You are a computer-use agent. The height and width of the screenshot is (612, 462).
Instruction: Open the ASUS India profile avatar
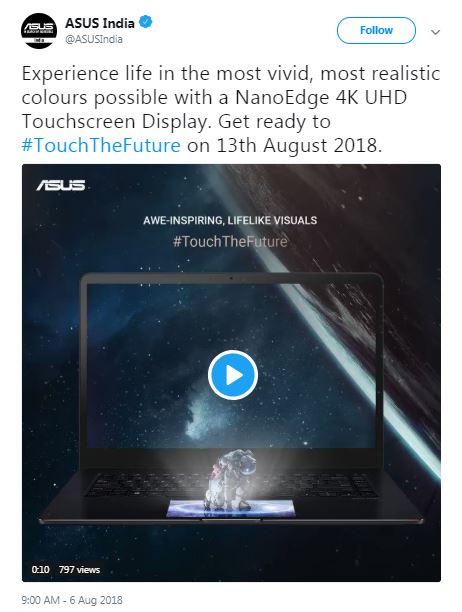pos(39,31)
